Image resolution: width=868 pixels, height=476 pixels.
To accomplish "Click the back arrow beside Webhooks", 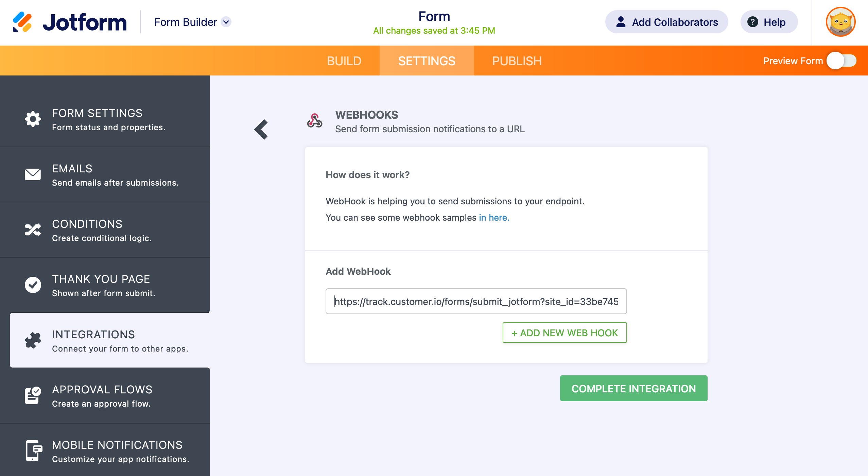I will point(261,129).
